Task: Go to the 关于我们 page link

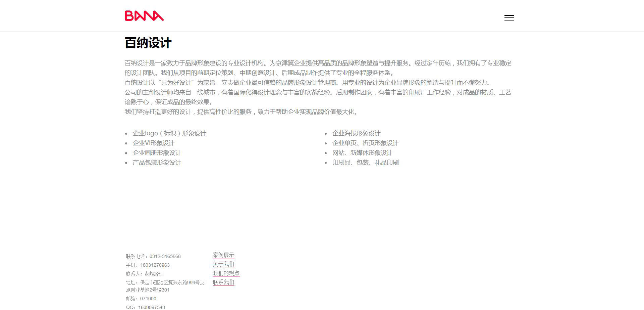Action: point(223,264)
